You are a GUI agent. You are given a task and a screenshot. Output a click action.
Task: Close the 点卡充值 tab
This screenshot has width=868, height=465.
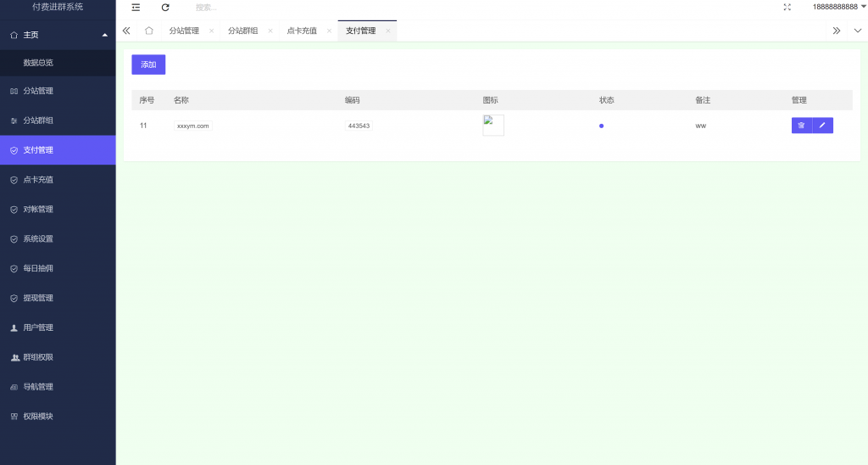point(329,31)
